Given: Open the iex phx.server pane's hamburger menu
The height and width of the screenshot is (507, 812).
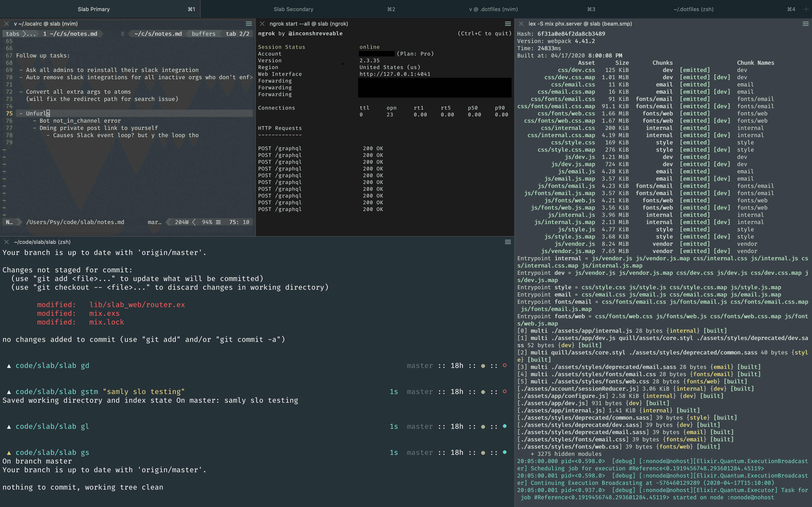Looking at the screenshot, I should click(x=806, y=24).
